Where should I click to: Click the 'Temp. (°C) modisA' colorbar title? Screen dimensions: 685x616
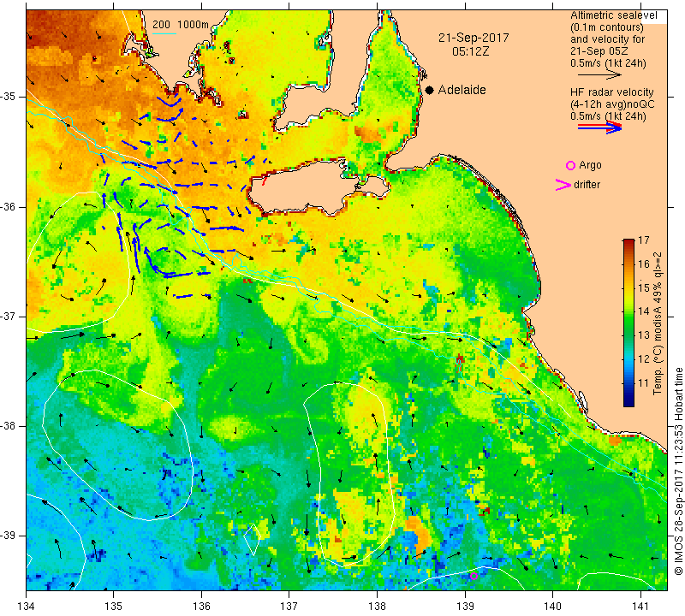coord(658,323)
